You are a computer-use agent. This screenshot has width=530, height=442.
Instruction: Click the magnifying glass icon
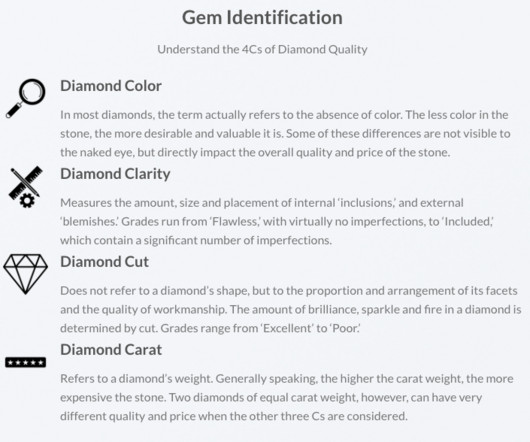(25, 99)
